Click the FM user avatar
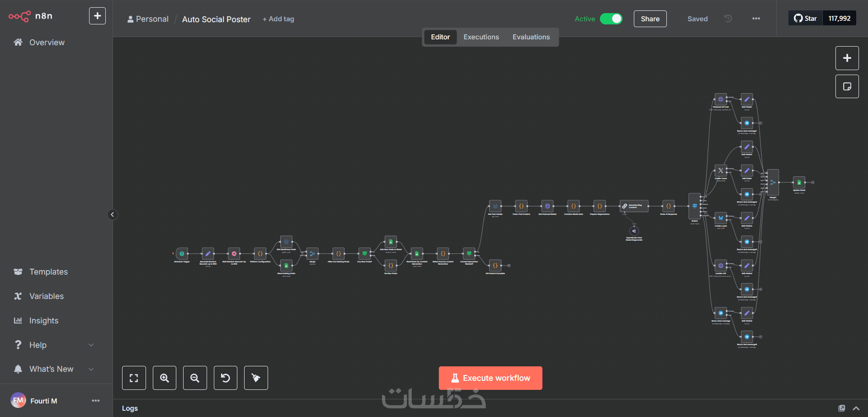Screen dimensions: 868x417 point(18,400)
